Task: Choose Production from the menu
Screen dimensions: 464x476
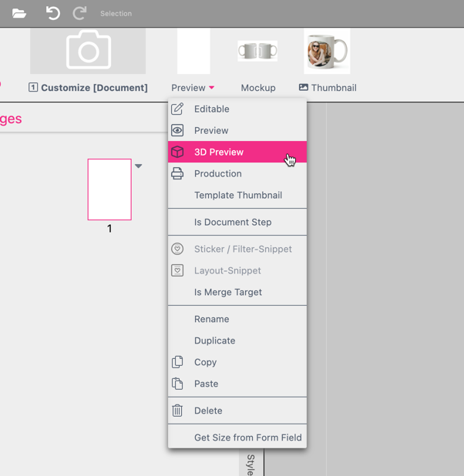Action: coord(237,173)
